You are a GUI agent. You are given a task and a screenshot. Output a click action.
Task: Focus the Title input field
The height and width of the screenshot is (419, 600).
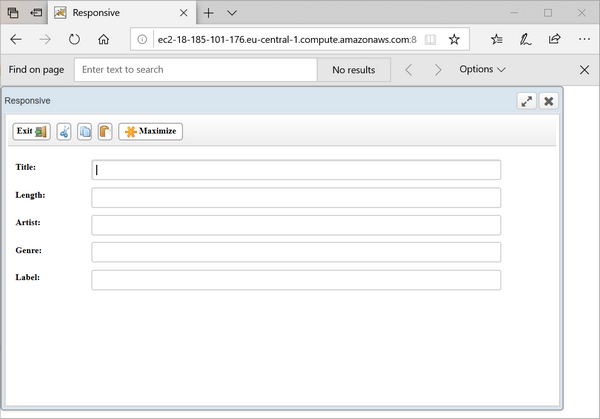tap(296, 170)
